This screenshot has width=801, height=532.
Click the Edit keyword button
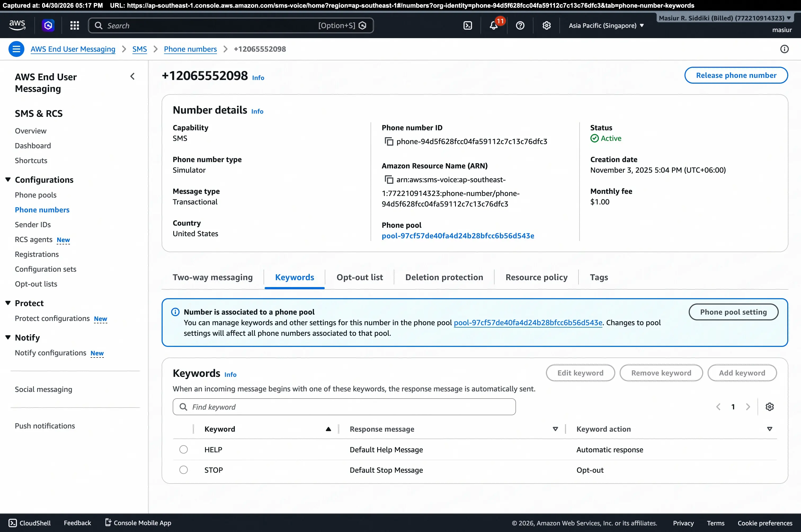(x=580, y=373)
